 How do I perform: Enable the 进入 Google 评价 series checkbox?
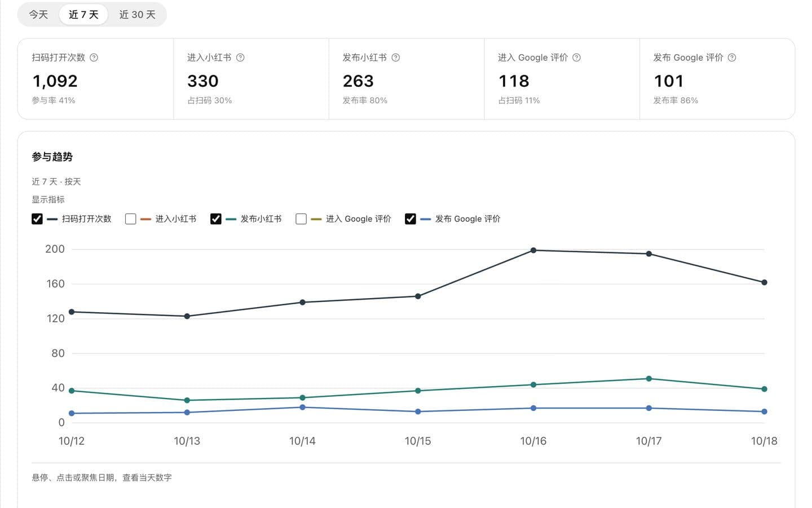coord(301,219)
